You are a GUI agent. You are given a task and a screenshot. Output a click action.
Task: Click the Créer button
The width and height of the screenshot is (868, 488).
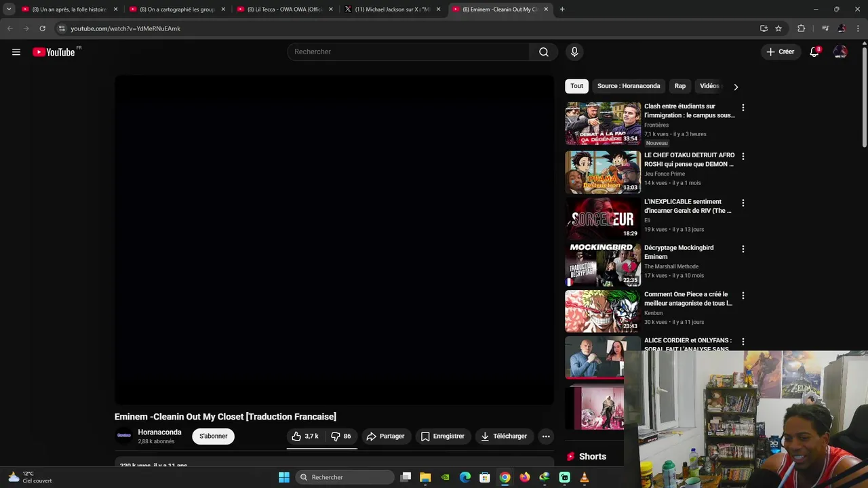point(780,52)
